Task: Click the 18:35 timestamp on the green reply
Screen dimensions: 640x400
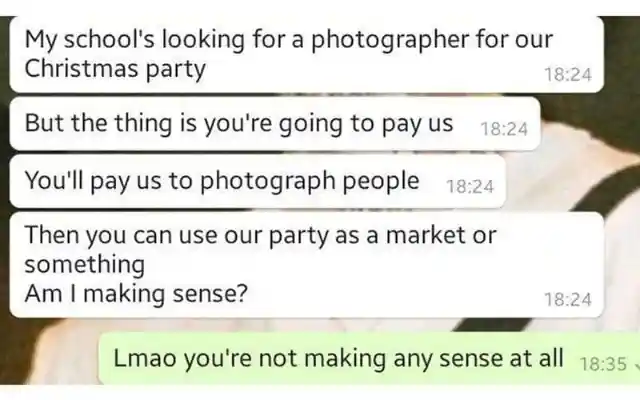Action: click(603, 364)
